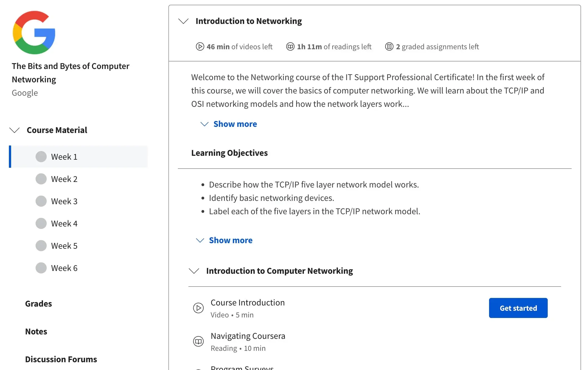Image resolution: width=588 pixels, height=370 pixels.
Task: Click the video play icon beside Course Introduction
Action: pos(198,308)
